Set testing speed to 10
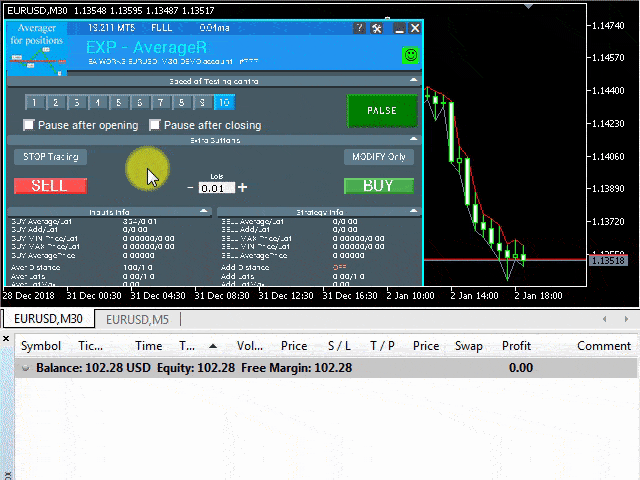 [224, 102]
